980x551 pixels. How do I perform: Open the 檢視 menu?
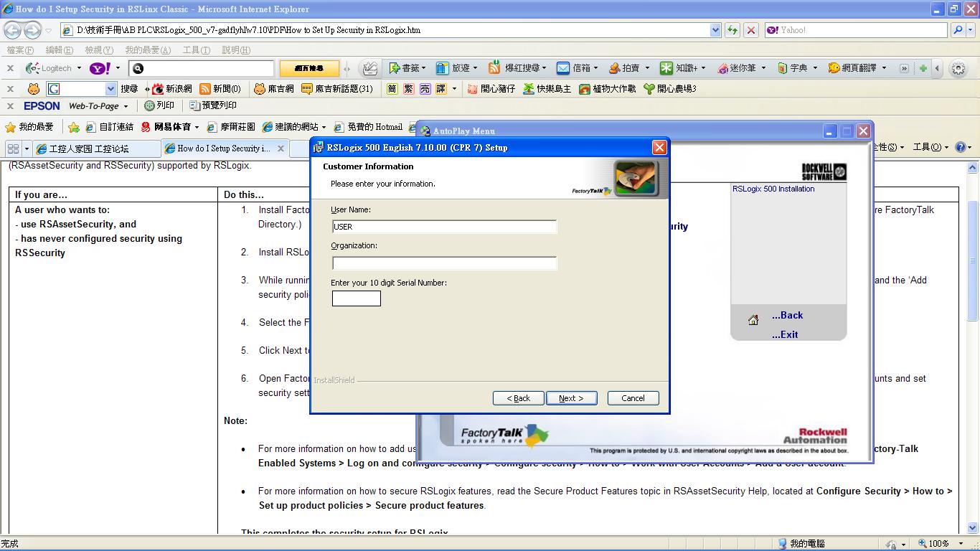pos(98,50)
